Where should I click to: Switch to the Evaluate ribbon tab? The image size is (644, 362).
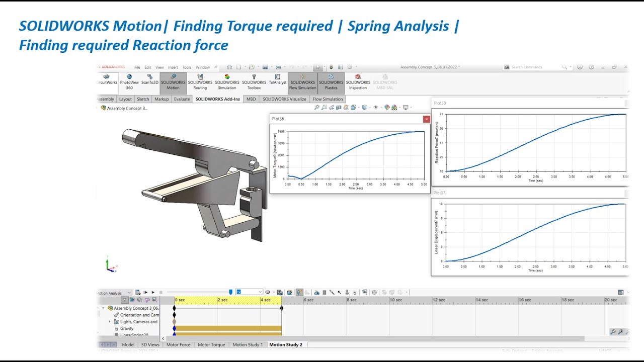[182, 99]
